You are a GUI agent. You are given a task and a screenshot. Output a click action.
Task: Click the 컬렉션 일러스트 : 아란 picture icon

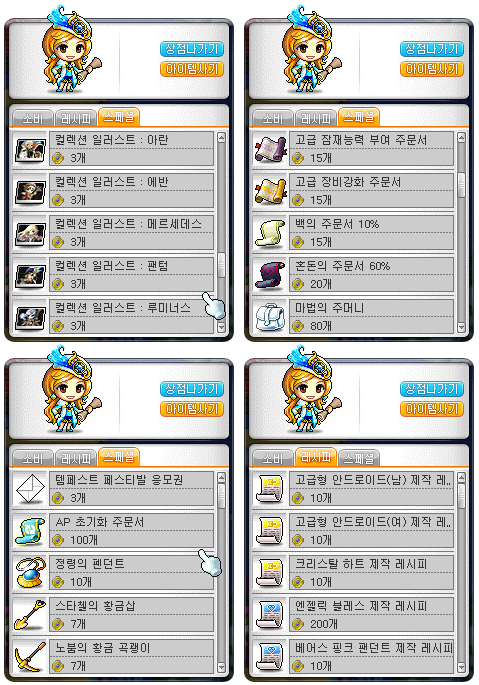point(30,149)
